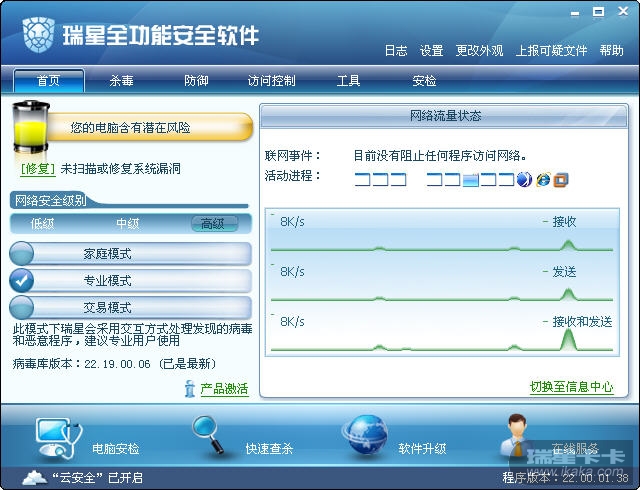Switch to the 首页 tab

pos(49,80)
